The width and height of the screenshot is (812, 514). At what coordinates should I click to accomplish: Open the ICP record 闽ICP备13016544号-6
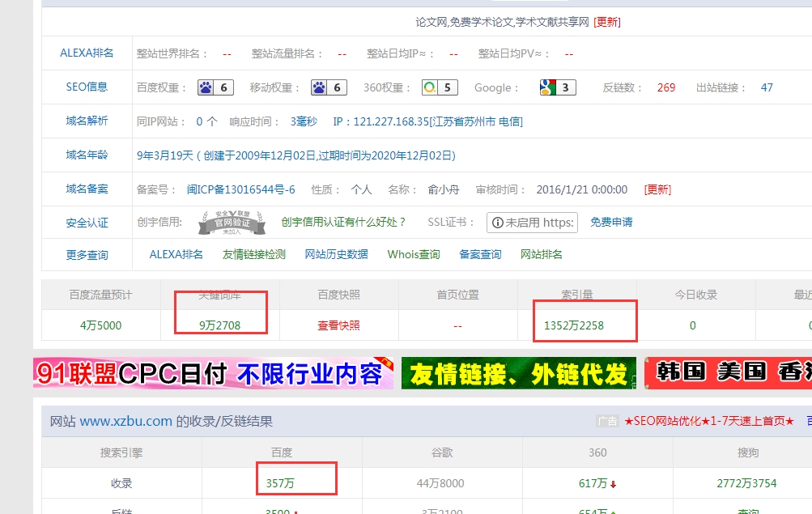click(x=240, y=189)
